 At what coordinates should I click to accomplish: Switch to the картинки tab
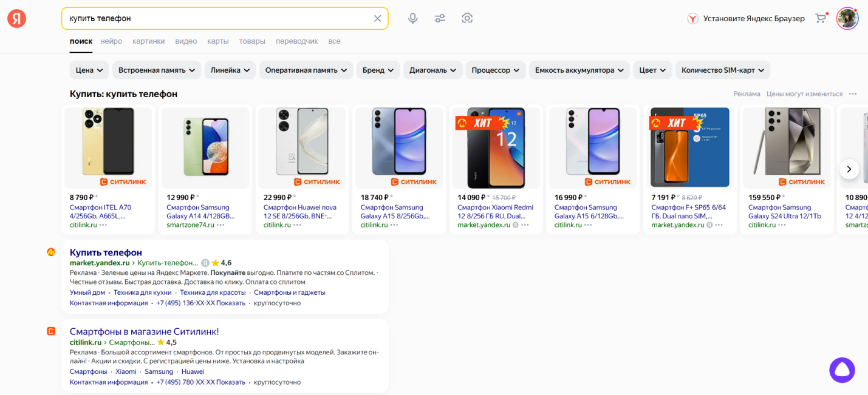click(148, 41)
